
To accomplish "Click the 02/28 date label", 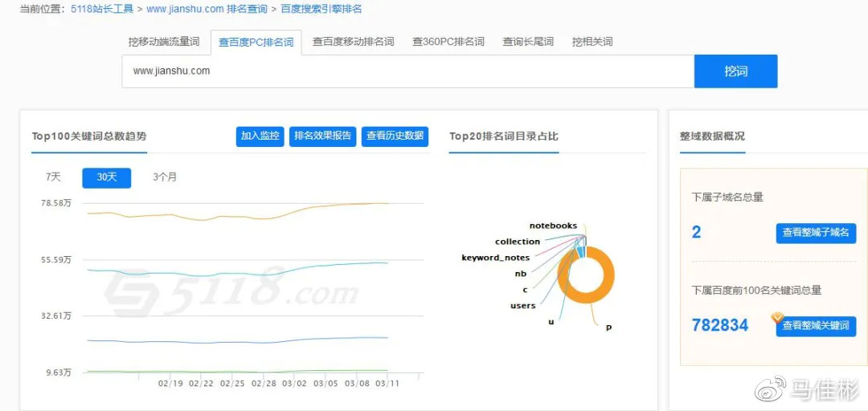I will tap(264, 384).
